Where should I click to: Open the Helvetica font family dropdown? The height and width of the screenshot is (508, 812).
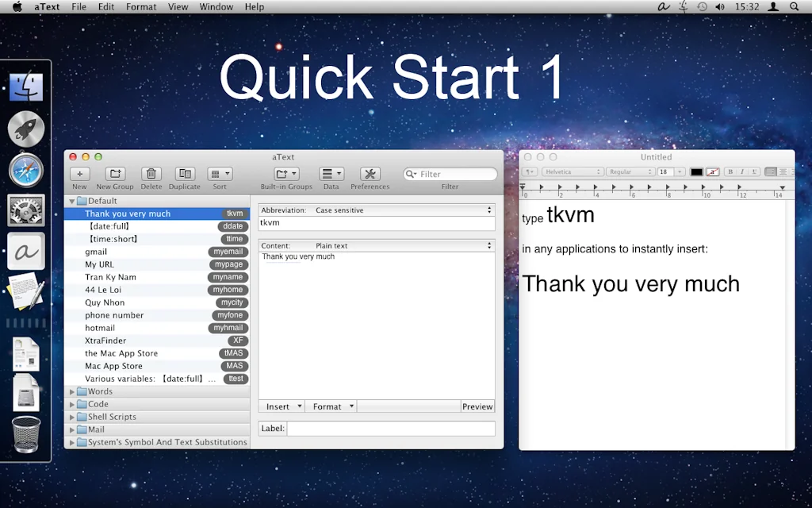coord(573,171)
